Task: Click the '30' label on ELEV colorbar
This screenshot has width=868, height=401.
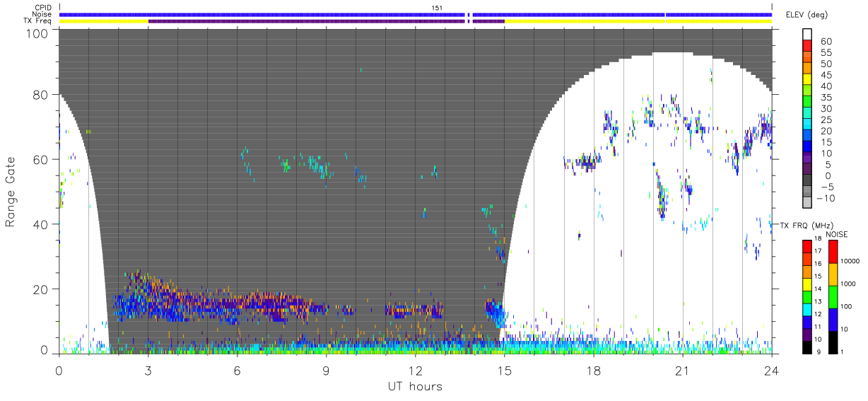Action: click(825, 109)
